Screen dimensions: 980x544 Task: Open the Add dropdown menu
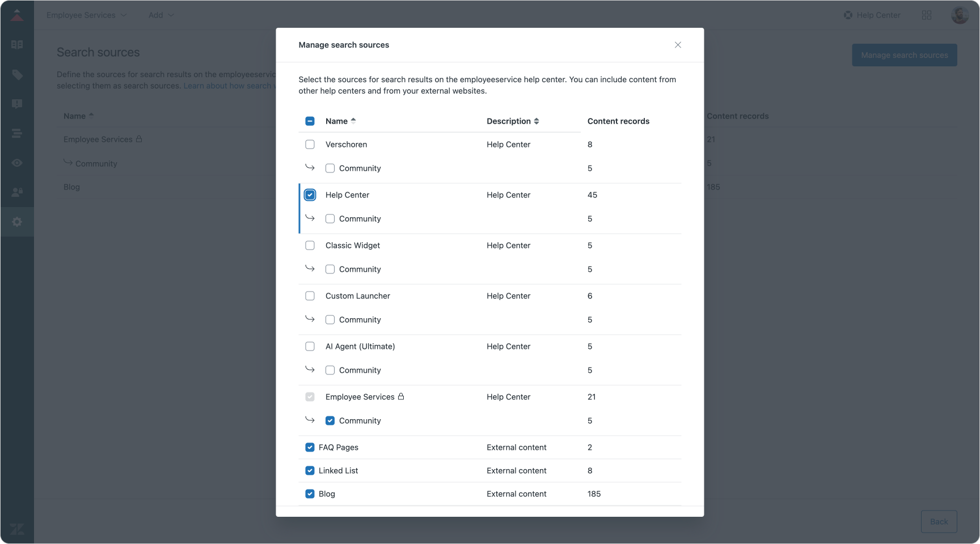[161, 15]
